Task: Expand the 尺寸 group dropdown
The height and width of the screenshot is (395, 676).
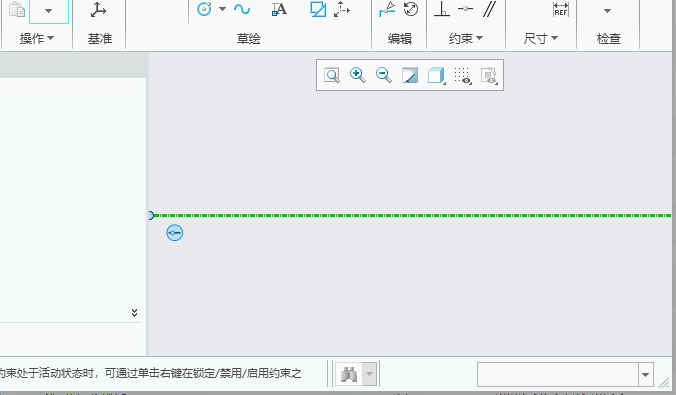Action: pos(541,38)
